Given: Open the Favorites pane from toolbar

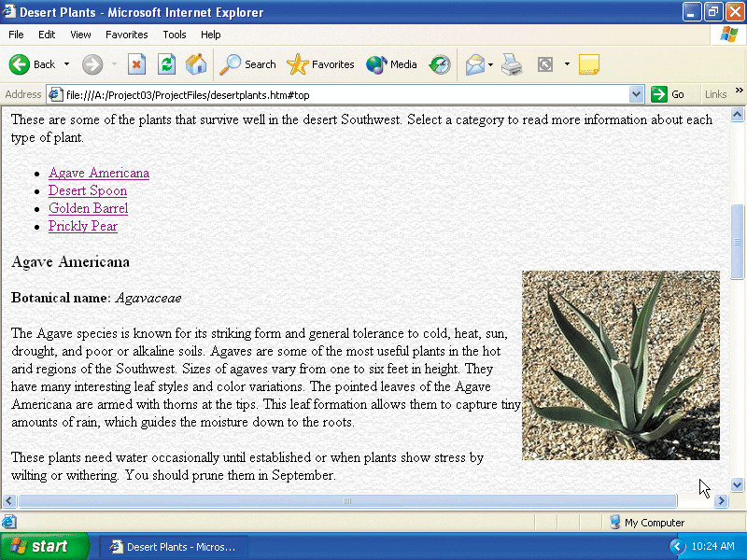Looking at the screenshot, I should pos(321,64).
